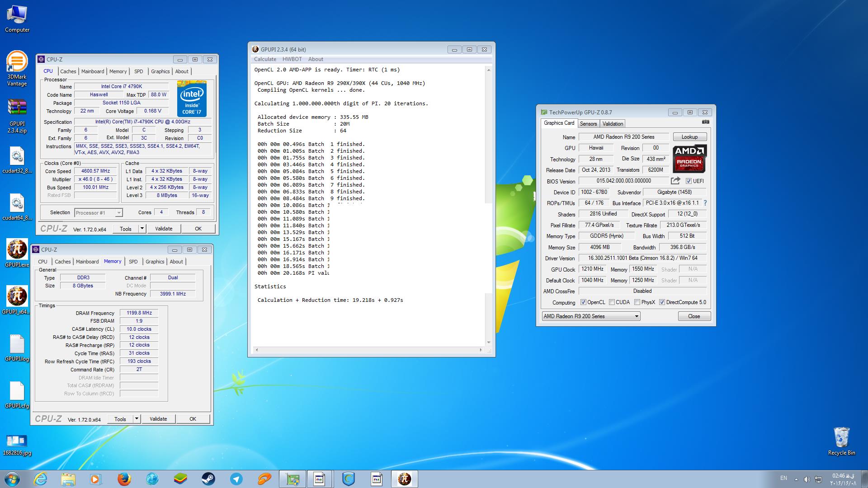Image resolution: width=868 pixels, height=488 pixels.
Task: Open Telegram from the taskbar
Action: tap(236, 479)
